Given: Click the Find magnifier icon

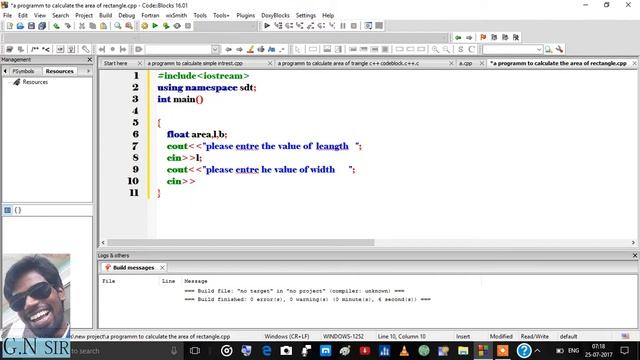Looking at the screenshot, I should (x=118, y=26).
